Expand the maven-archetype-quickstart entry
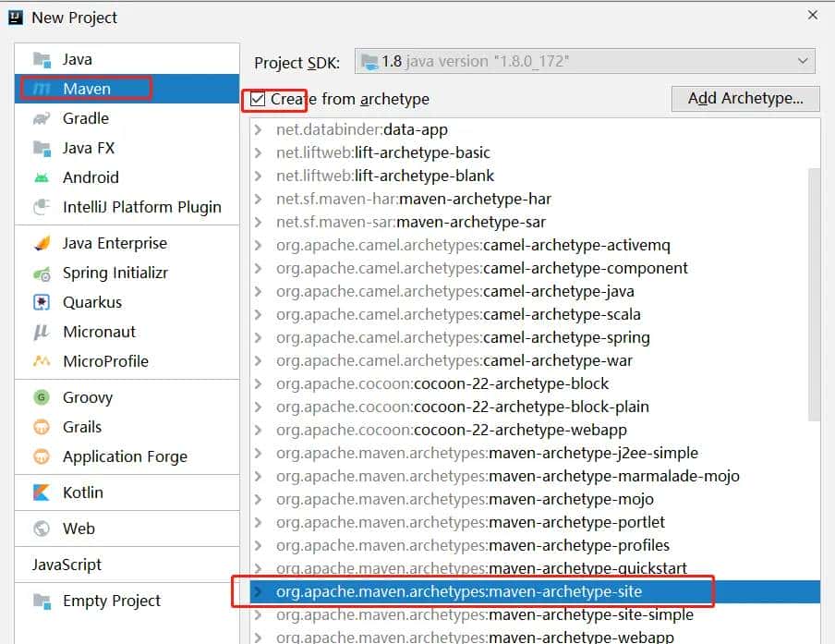Screen dimensions: 835x644 coord(259,568)
